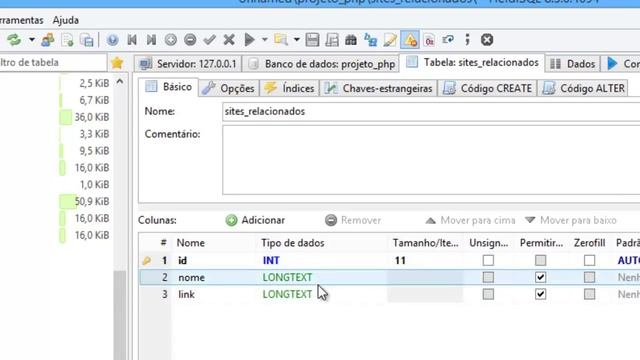Click the open SQL file folder icon

[x=281, y=40]
